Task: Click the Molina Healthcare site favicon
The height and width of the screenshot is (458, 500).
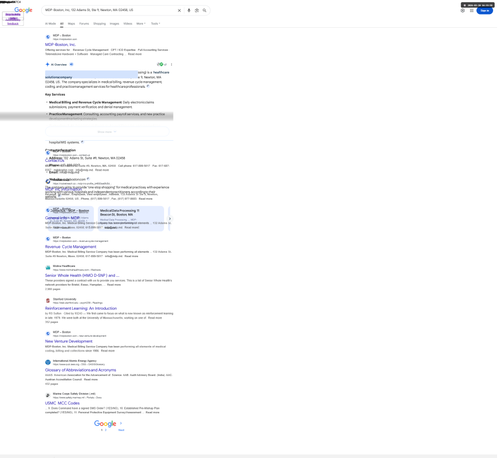Action: (x=48, y=268)
